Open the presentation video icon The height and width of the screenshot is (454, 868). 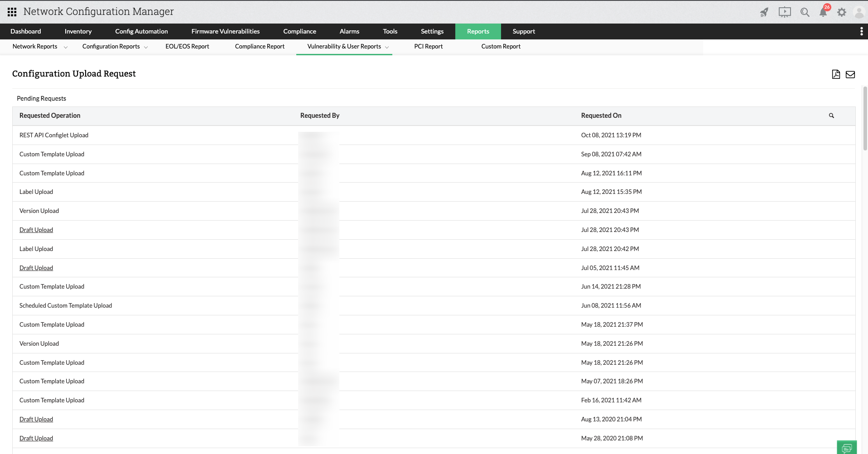pyautogui.click(x=785, y=12)
